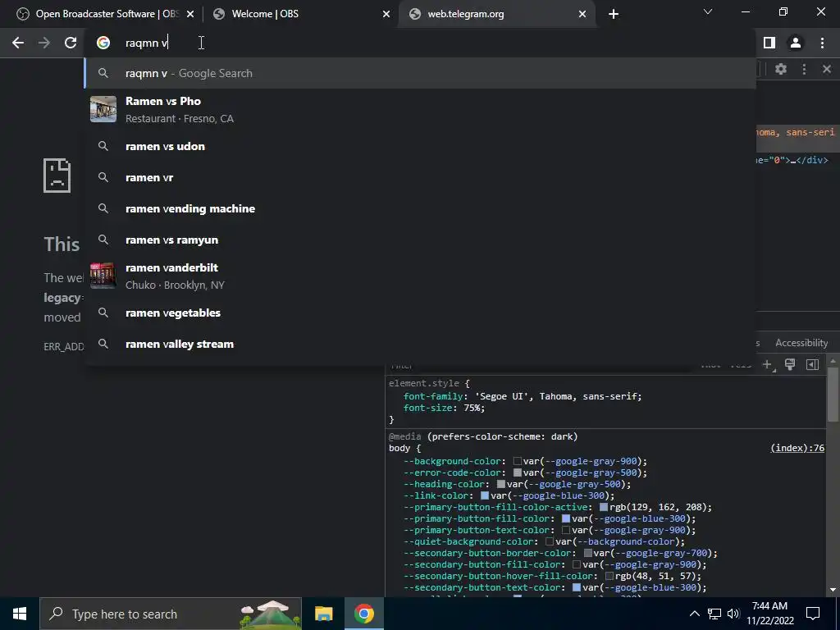Open DevTools settings gear

pyautogui.click(x=781, y=69)
